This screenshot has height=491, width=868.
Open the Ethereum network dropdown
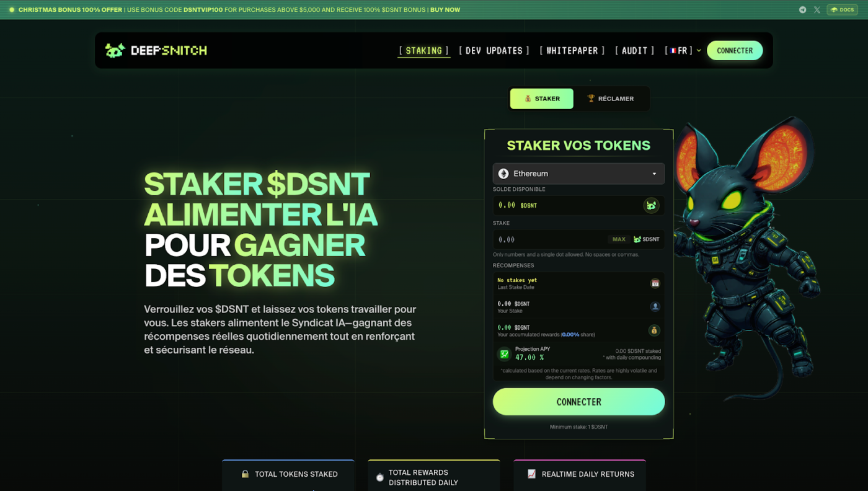[578, 174]
